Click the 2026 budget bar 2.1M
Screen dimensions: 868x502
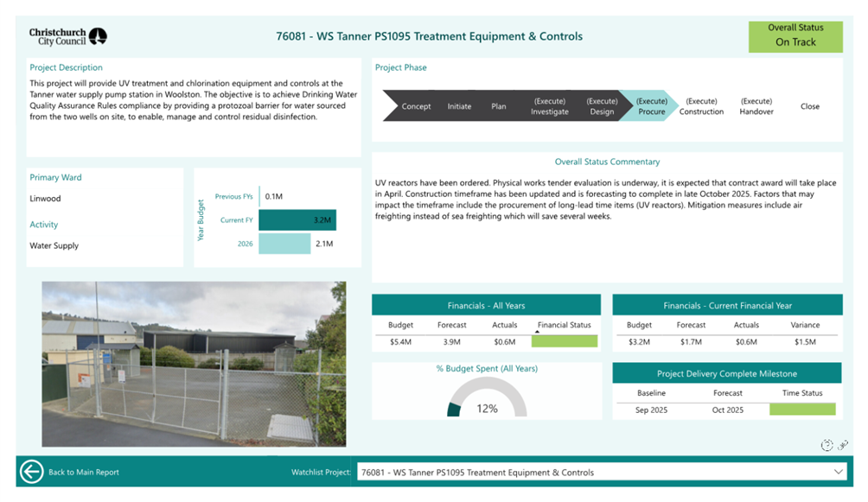284,244
